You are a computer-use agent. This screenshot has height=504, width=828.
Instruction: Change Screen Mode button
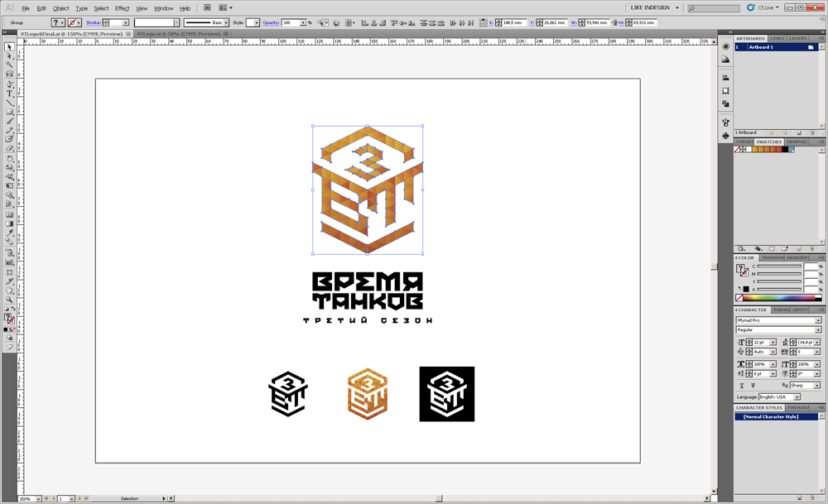(9, 348)
